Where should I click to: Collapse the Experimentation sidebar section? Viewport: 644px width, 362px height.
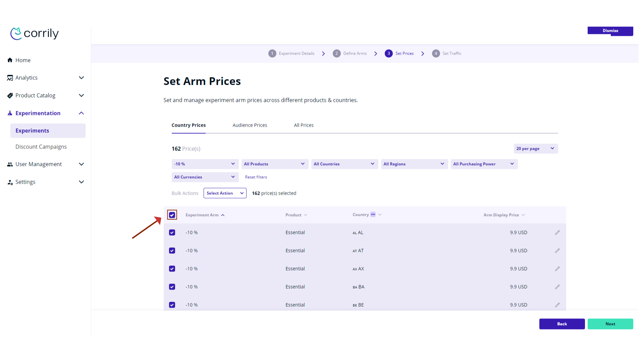pos(81,113)
